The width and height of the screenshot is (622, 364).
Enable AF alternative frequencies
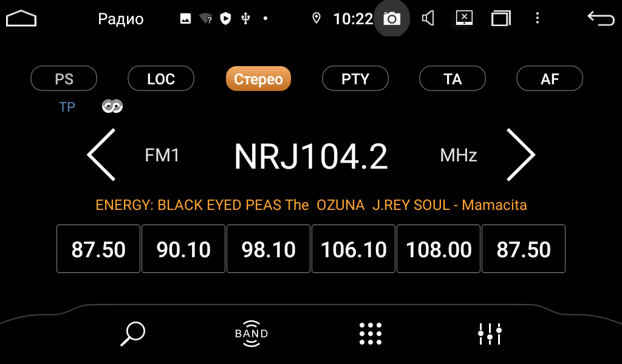550,78
